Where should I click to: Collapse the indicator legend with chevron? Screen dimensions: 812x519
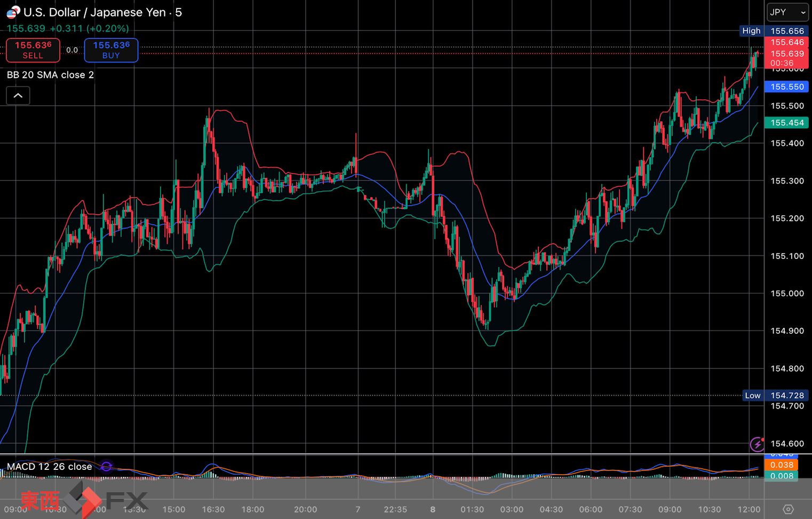point(18,96)
